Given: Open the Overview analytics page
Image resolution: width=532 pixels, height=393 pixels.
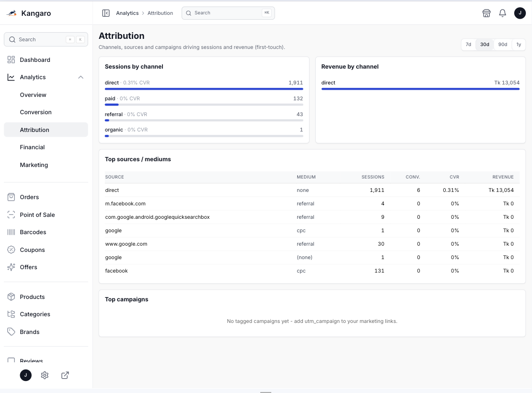Looking at the screenshot, I should pos(46,95).
